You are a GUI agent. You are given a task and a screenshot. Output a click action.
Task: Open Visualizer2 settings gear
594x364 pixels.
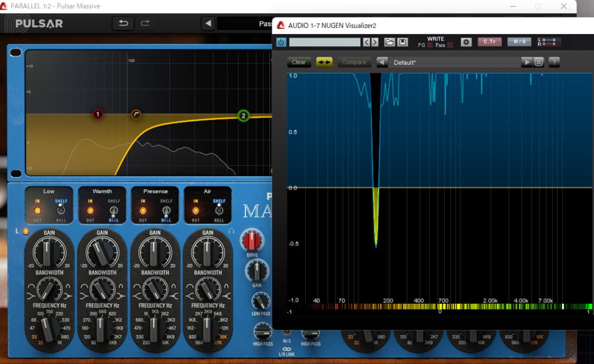point(466,42)
